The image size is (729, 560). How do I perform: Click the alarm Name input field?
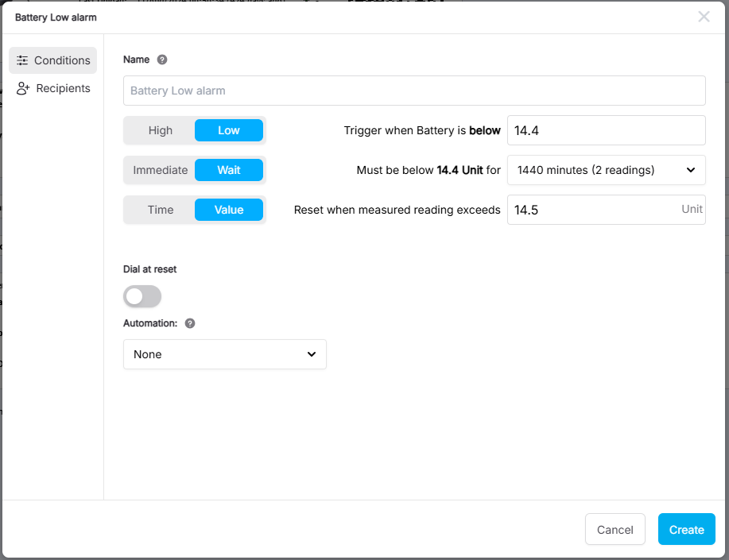pos(414,91)
